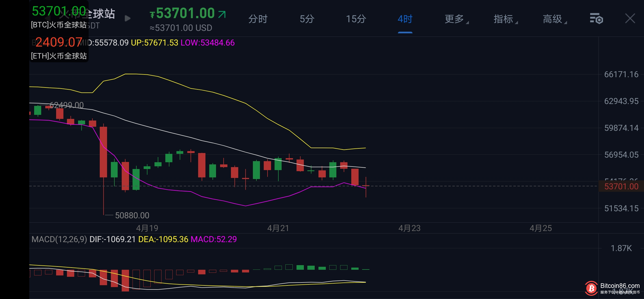Select the 4时 interval tab
The height and width of the screenshot is (299, 644).
[x=405, y=19]
